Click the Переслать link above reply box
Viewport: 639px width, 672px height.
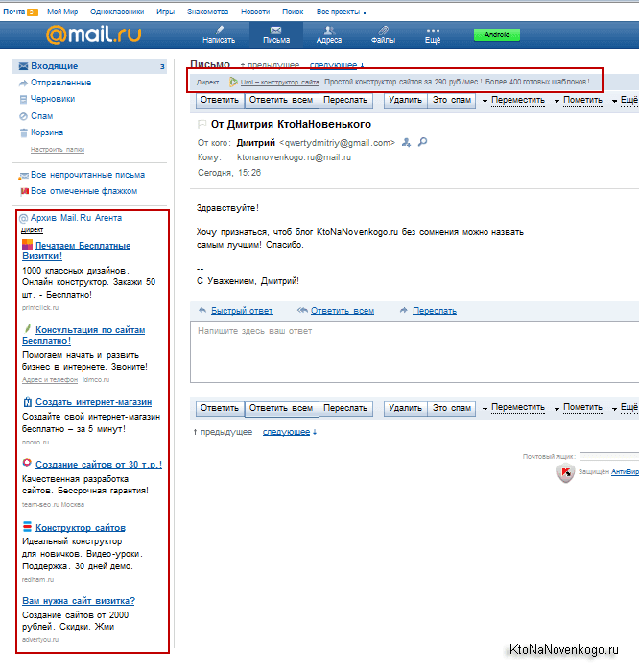(435, 311)
